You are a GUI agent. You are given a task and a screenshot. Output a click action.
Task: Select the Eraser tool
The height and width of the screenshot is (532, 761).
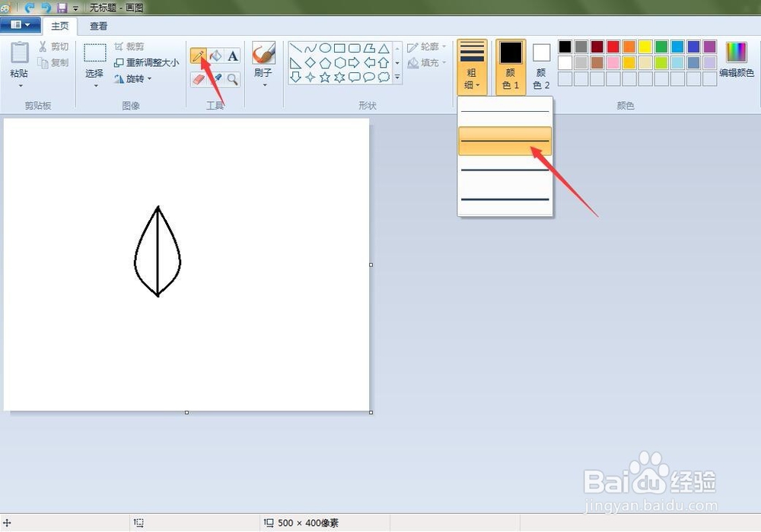coord(198,78)
